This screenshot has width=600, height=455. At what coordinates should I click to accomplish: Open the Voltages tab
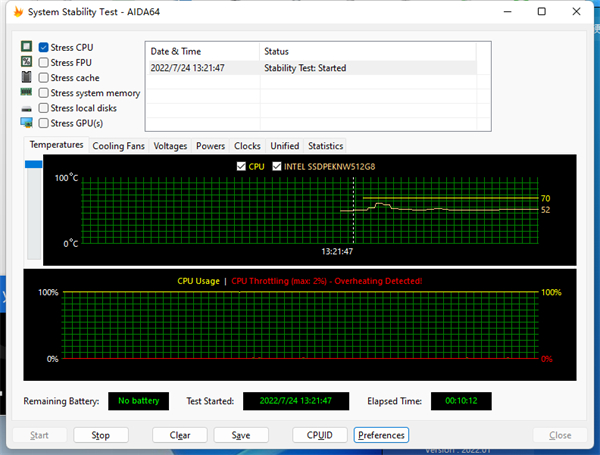pyautogui.click(x=170, y=146)
